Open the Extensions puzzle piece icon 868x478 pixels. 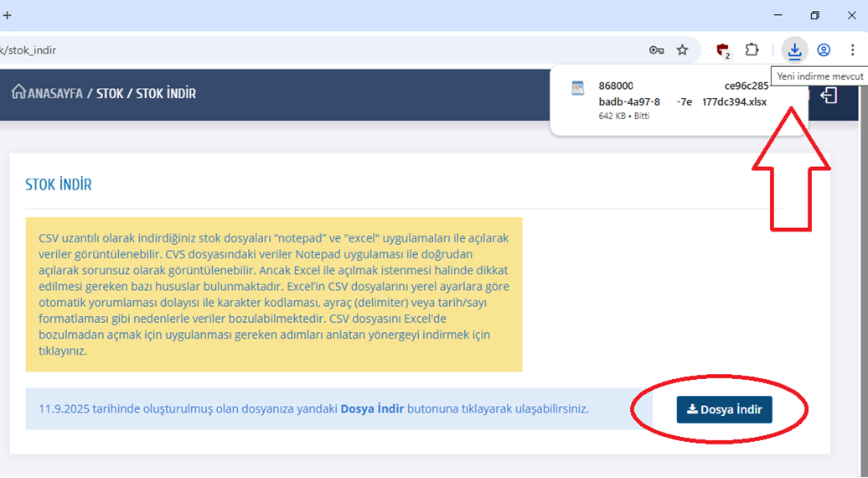pos(752,50)
